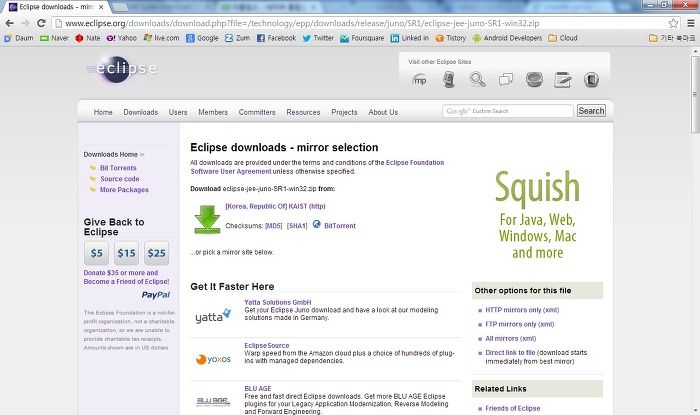Open the Twitter bookmark
The height and width of the screenshot is (415, 700).
point(318,38)
